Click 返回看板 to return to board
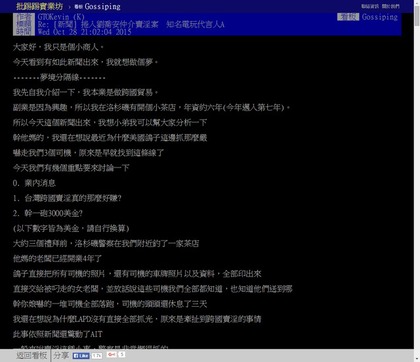This screenshot has width=420, height=362. click(32, 356)
